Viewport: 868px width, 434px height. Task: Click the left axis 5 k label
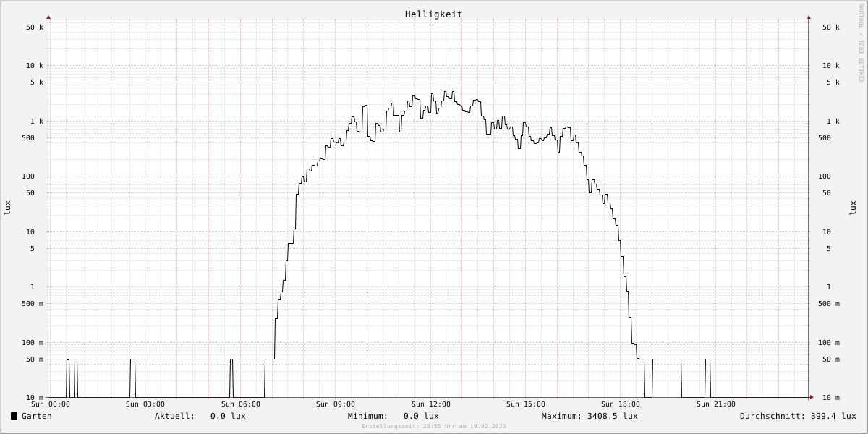(37, 82)
